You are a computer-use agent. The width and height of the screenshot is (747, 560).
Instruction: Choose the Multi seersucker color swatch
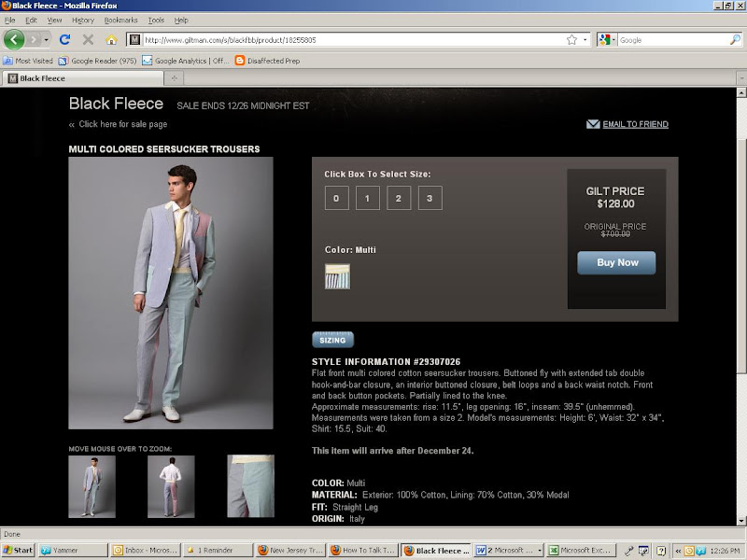click(337, 276)
